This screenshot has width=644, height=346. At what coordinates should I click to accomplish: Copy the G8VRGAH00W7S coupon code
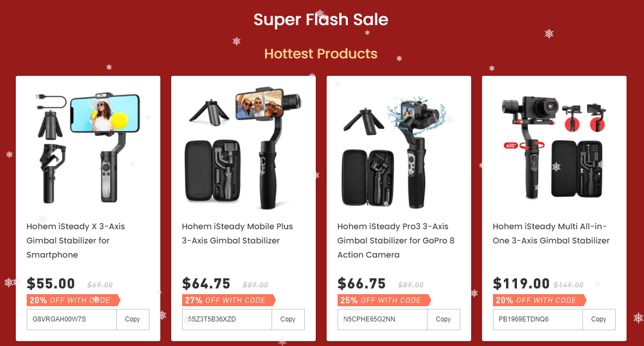pyautogui.click(x=133, y=319)
